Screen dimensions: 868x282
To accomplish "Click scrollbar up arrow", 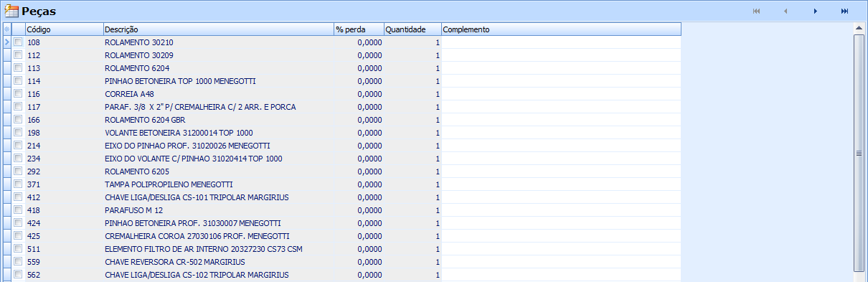I will (859, 29).
